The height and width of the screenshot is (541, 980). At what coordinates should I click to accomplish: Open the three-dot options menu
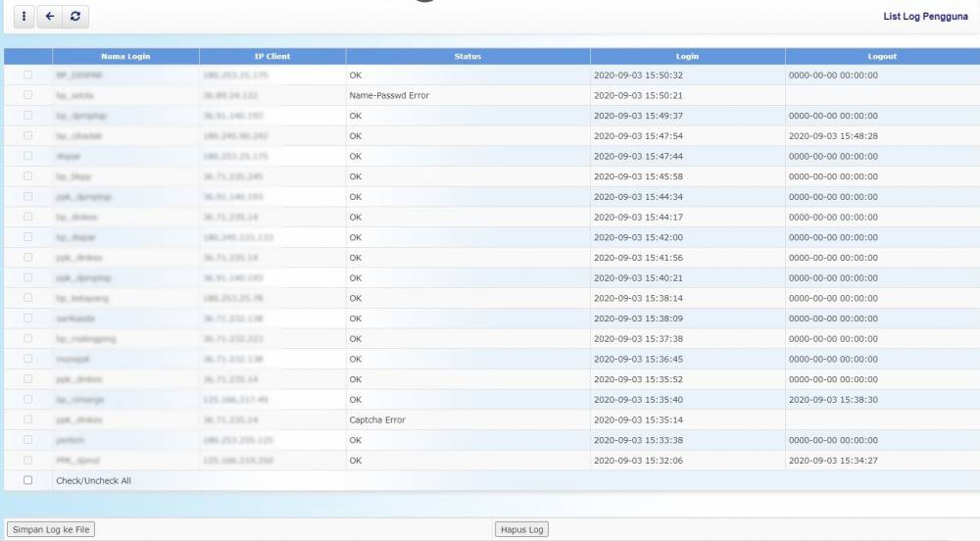[x=24, y=17]
